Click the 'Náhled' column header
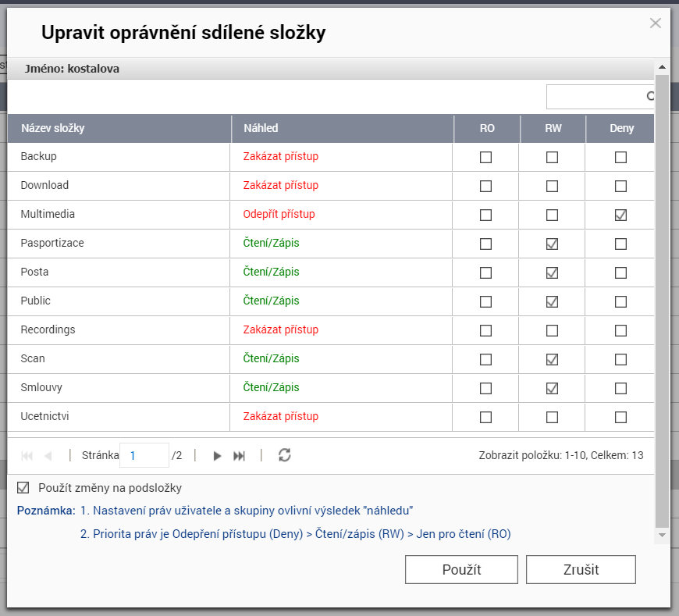679x616 pixels. (x=261, y=129)
